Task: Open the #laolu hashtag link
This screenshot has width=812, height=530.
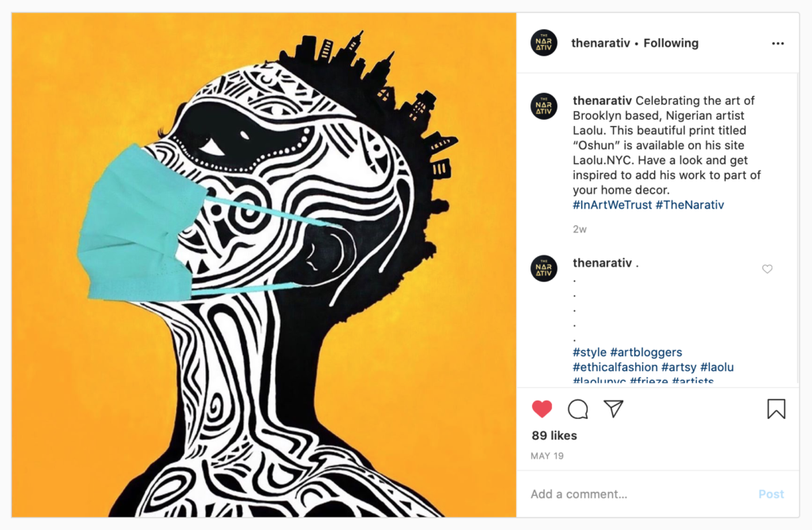Action: tap(717, 367)
